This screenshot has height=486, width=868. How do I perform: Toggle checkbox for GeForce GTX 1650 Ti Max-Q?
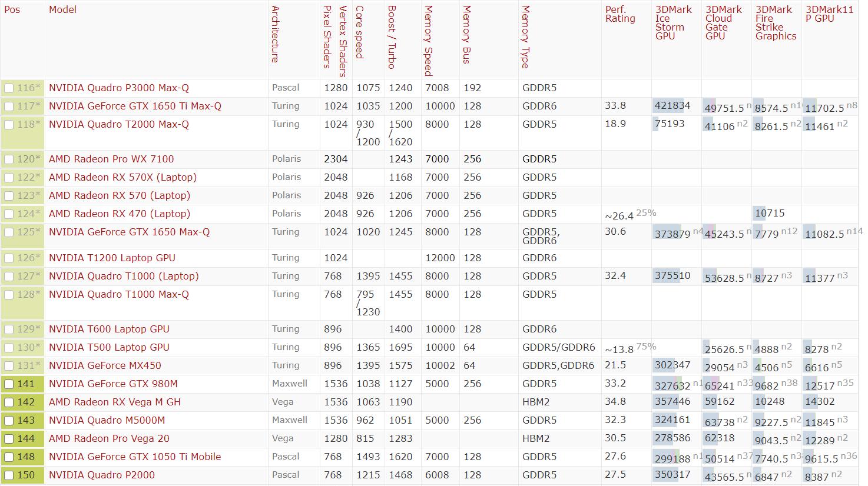(9, 106)
